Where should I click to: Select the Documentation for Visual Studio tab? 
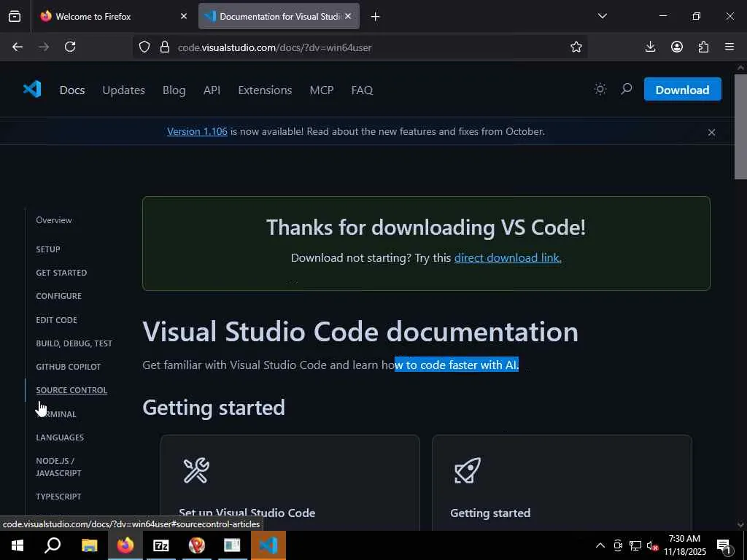(279, 16)
